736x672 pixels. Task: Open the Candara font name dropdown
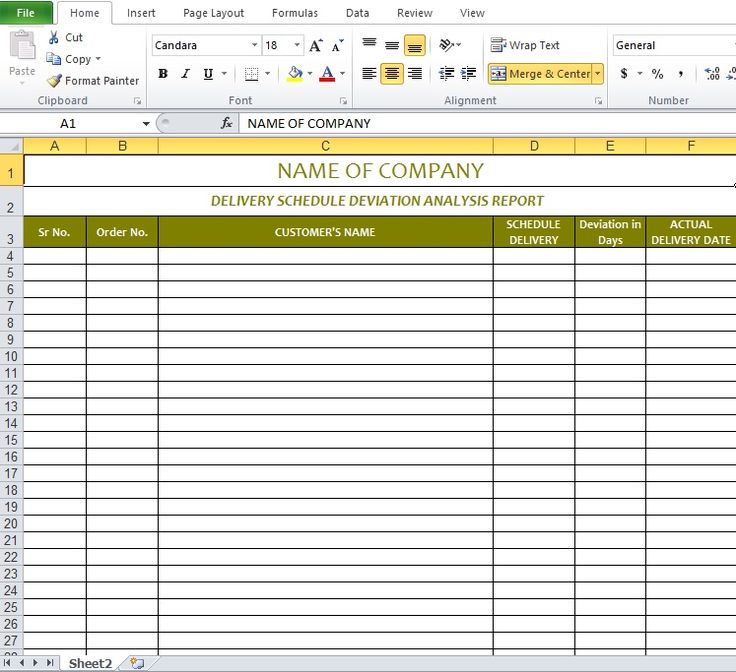[x=252, y=46]
